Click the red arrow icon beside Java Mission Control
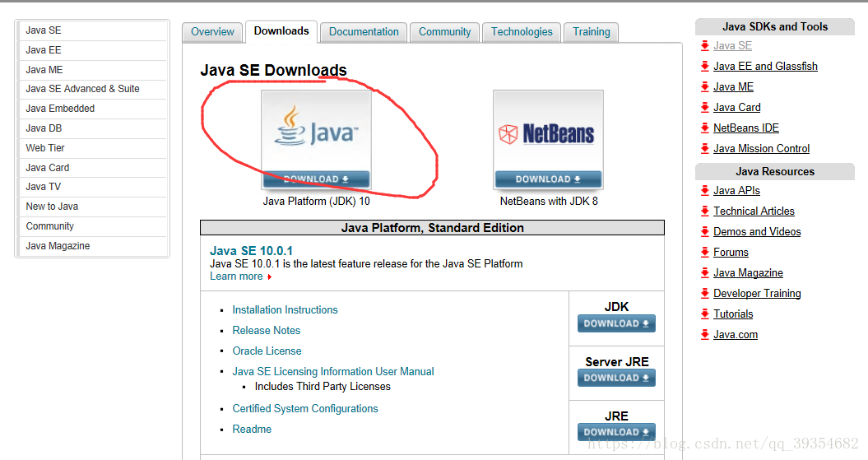Screen dimensions: 868x460 (705, 148)
